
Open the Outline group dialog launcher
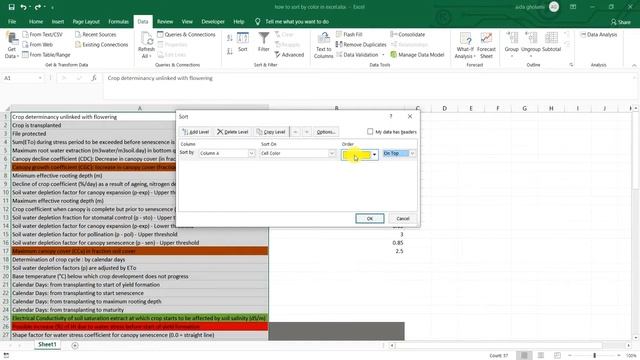(571, 65)
